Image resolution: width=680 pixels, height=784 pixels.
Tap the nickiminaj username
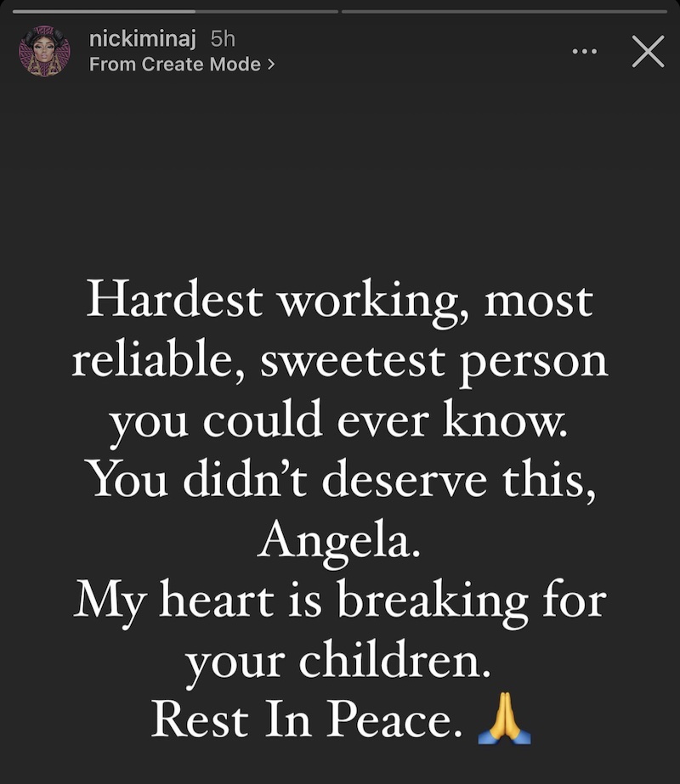pos(143,39)
